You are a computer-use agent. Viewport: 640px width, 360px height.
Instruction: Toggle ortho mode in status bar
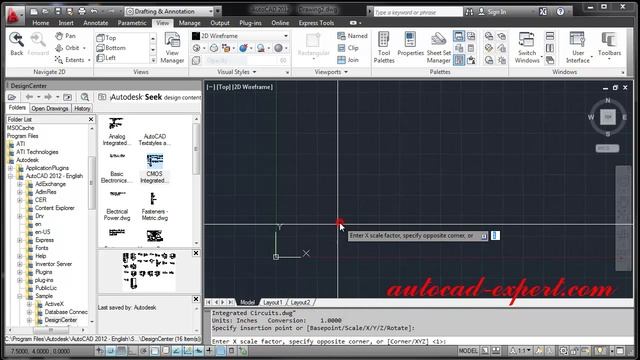point(132,351)
